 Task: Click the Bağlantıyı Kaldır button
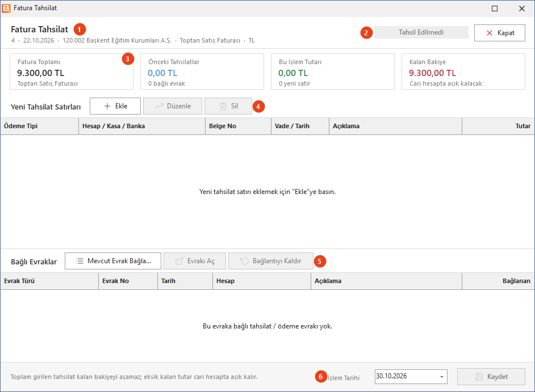point(271,261)
